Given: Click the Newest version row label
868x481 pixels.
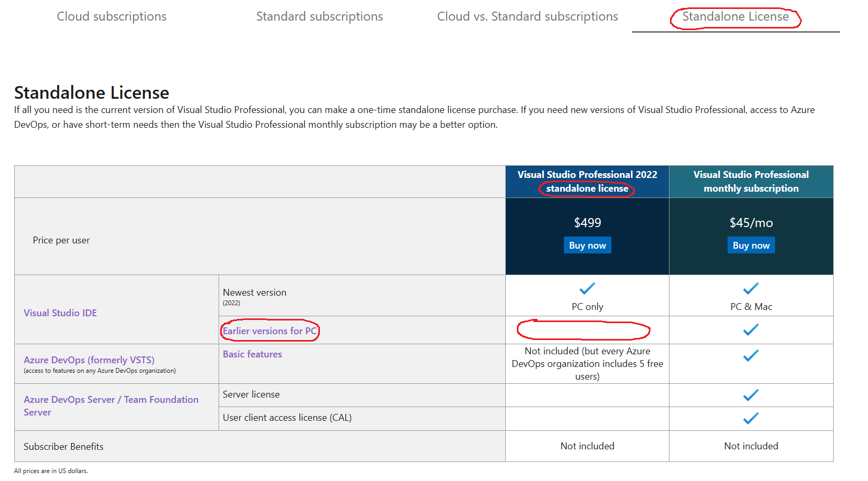Looking at the screenshot, I should pos(254,292).
